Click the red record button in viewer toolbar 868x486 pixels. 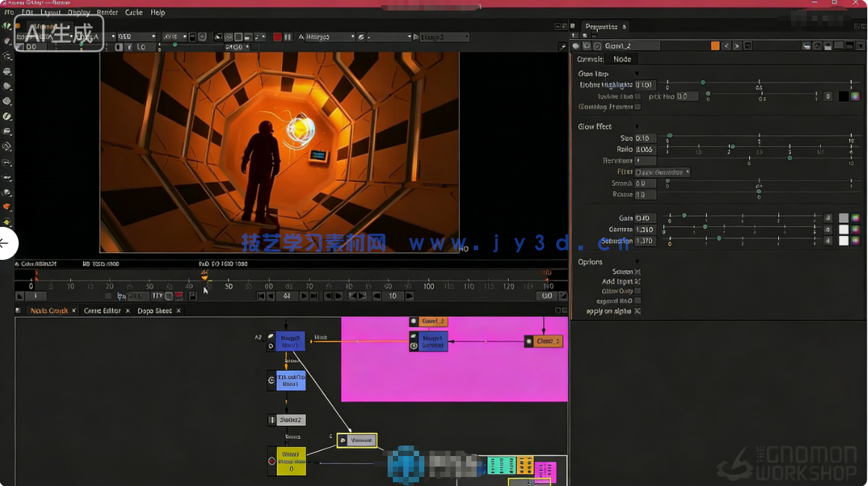(x=277, y=37)
